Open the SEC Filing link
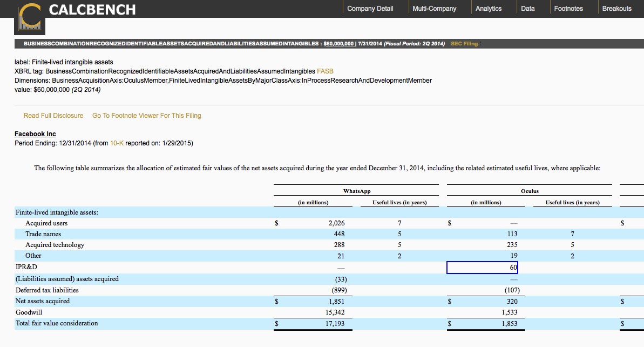This screenshot has width=644, height=347. [x=464, y=43]
